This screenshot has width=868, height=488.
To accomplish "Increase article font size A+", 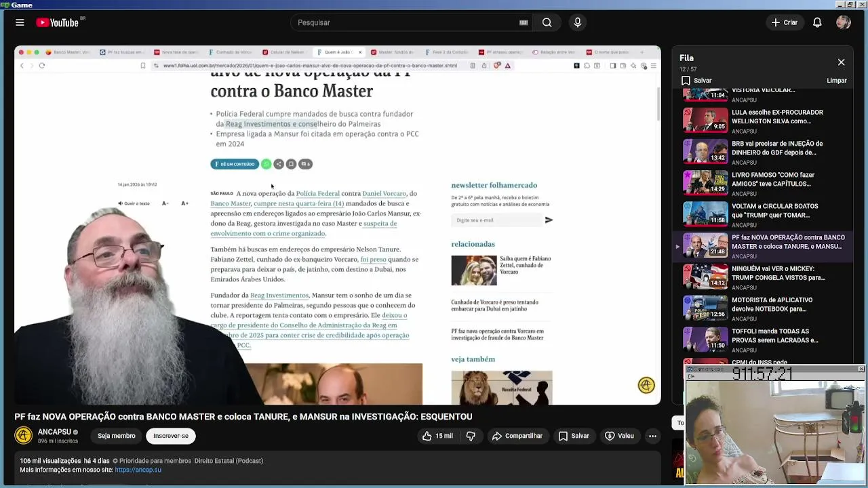I will (x=184, y=203).
